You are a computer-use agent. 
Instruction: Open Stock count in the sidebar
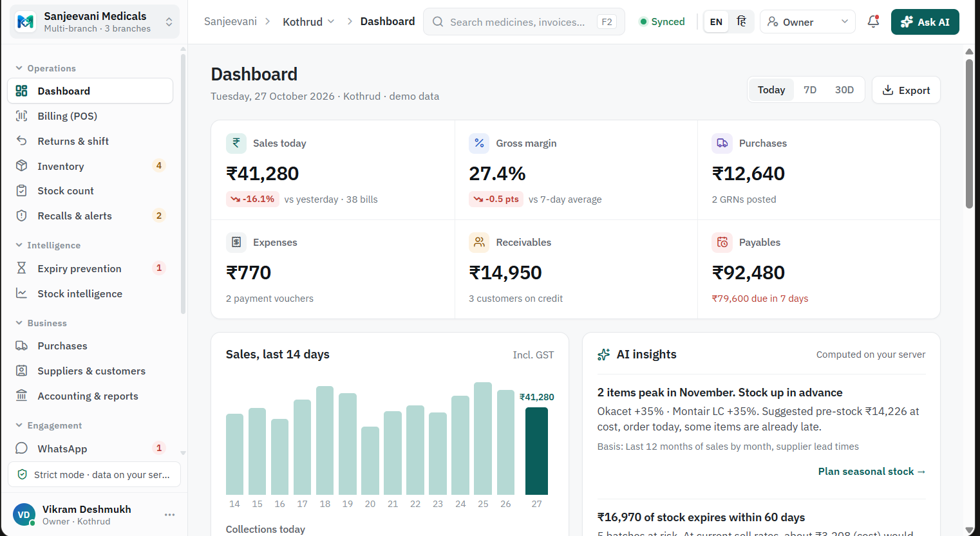coord(90,190)
